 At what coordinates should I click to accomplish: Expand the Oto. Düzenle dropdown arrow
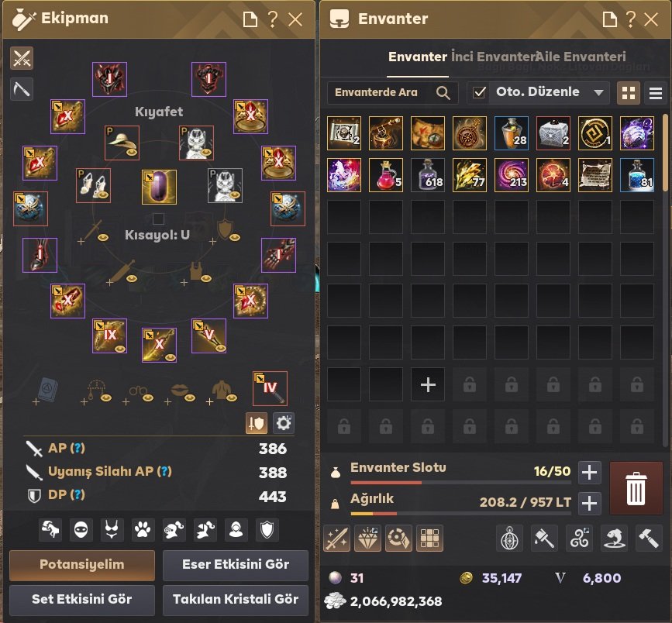(598, 92)
